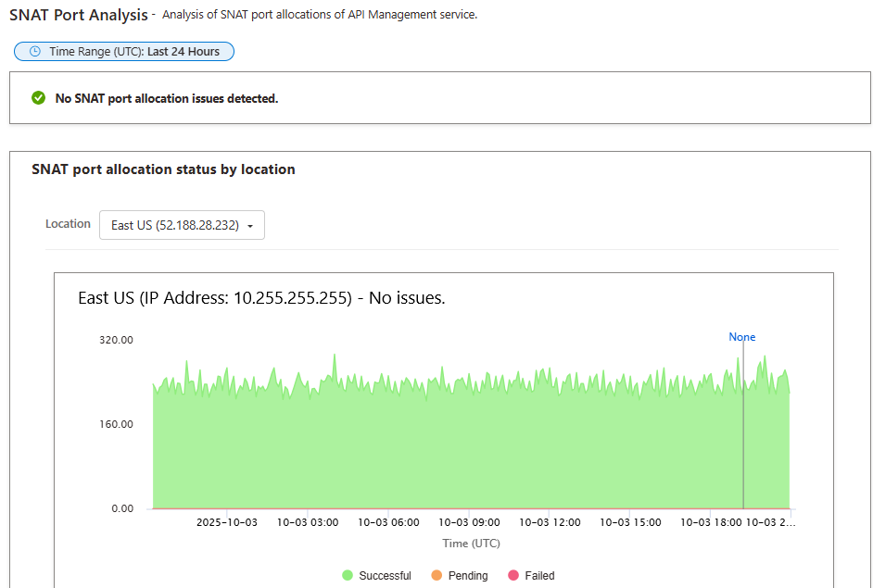This screenshot has width=873, height=588.
Task: Click the 10-03 12:00 axis label
Action: coord(549,521)
